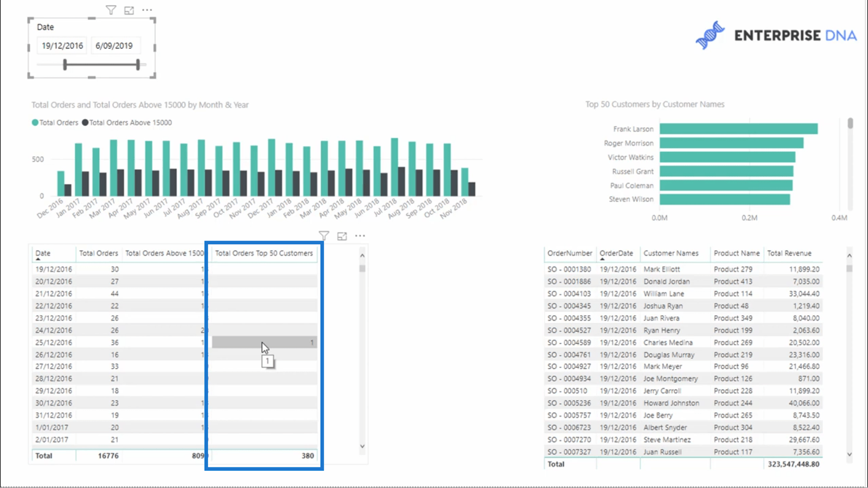Click the Dec 2016 Total Orders bar
868x488 pixels.
(x=61, y=183)
